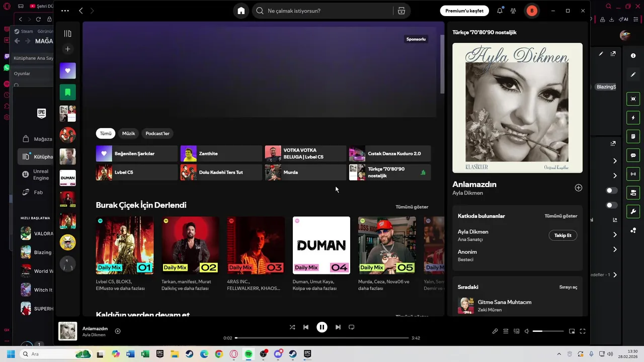Show all credits Tümünü göster in right panel

(x=560, y=216)
